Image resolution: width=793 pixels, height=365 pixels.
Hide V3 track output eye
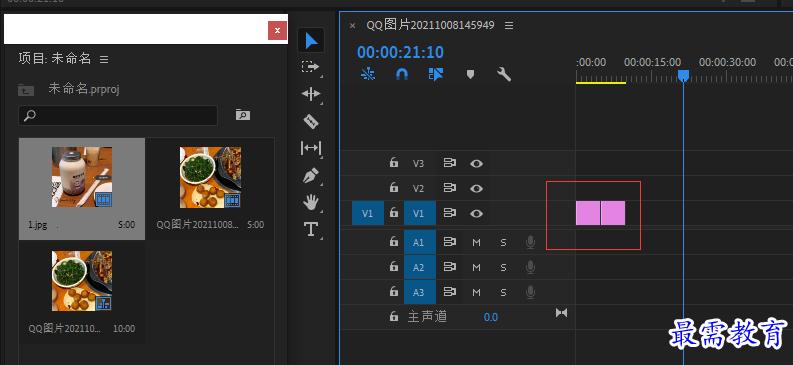[476, 163]
